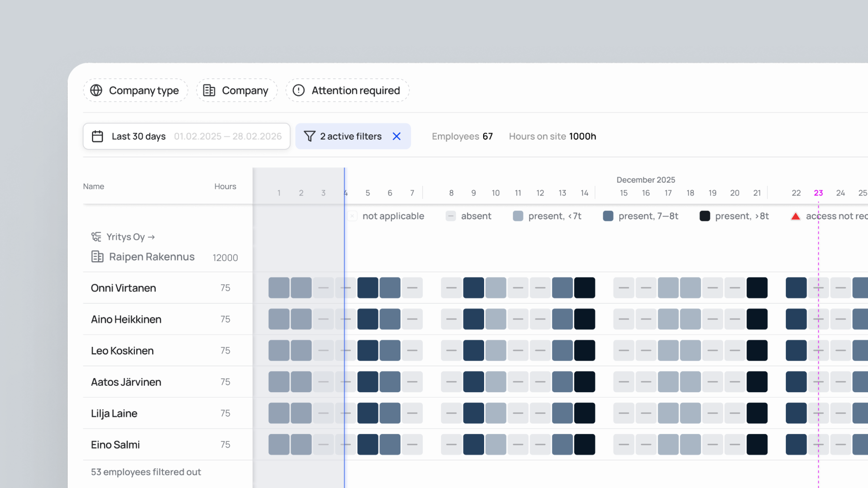Image resolution: width=868 pixels, height=488 pixels.
Task: Select Onni Virtanen employee row
Action: [x=168, y=288]
